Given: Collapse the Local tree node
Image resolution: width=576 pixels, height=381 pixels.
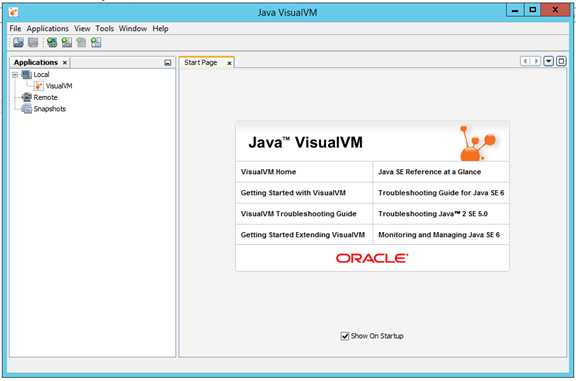Looking at the screenshot, I should click(15, 75).
